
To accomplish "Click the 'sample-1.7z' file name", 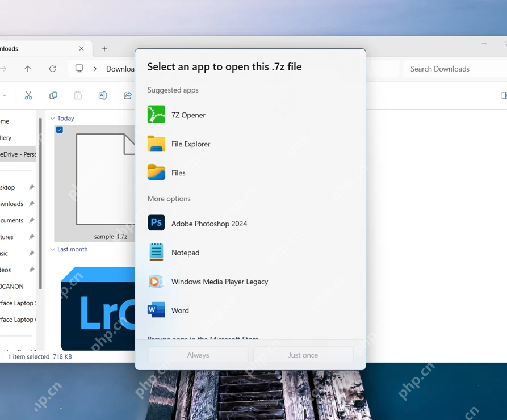I will click(111, 237).
